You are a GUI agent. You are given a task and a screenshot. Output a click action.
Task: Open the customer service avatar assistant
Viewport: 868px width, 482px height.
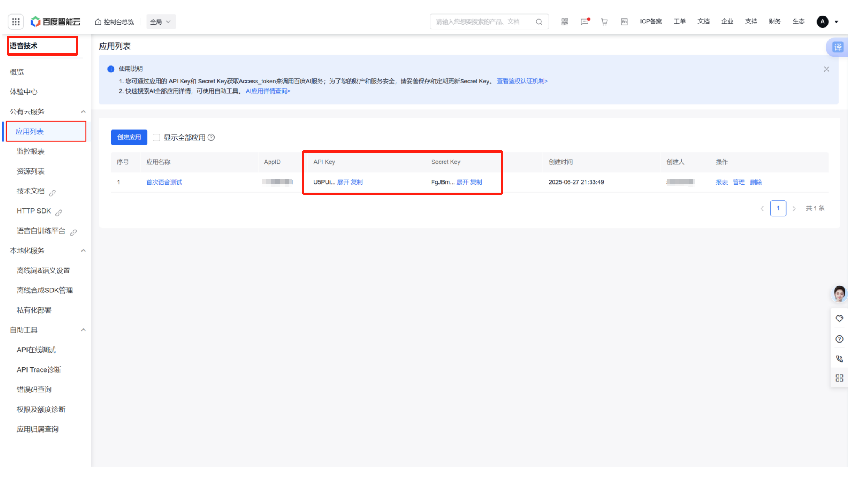[x=839, y=294]
